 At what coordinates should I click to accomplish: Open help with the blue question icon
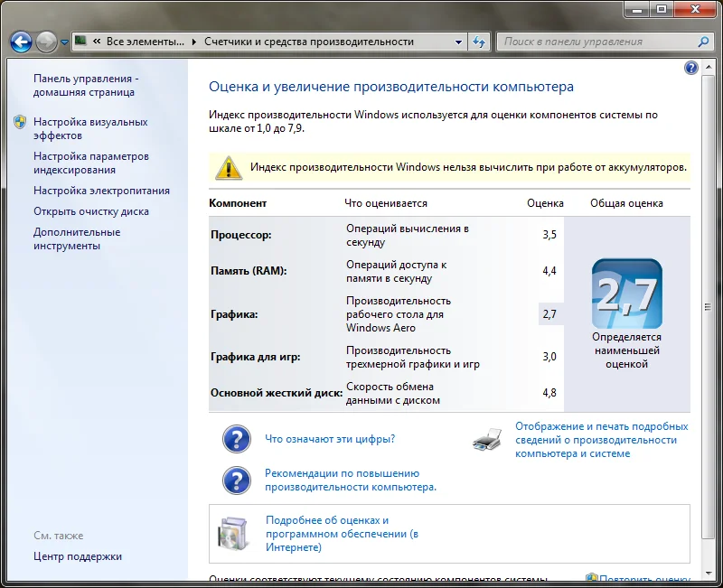click(690, 69)
